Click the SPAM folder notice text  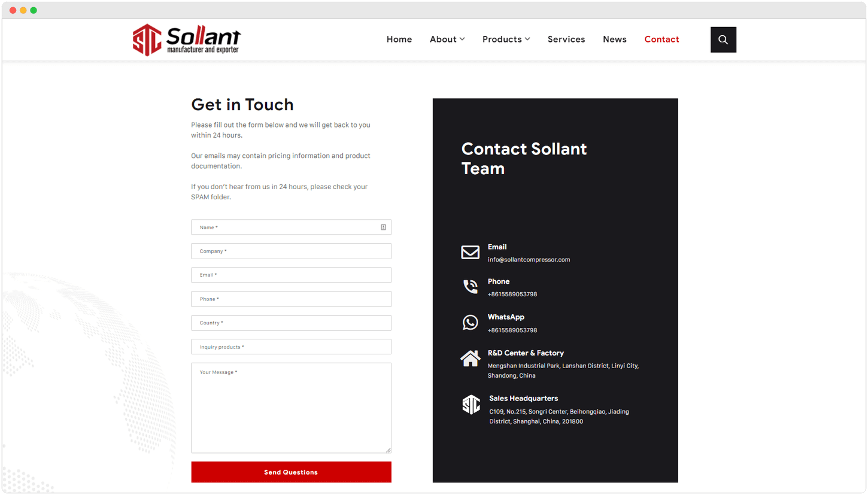pos(280,192)
